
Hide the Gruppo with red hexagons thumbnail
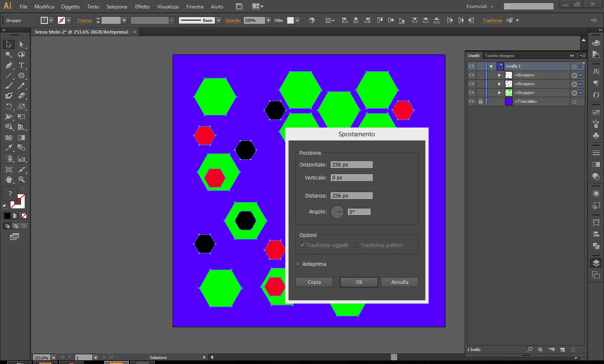(x=471, y=75)
